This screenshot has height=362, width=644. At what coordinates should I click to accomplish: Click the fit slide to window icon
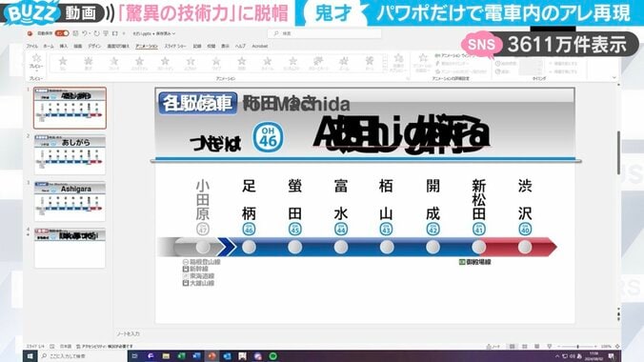tap(617, 347)
